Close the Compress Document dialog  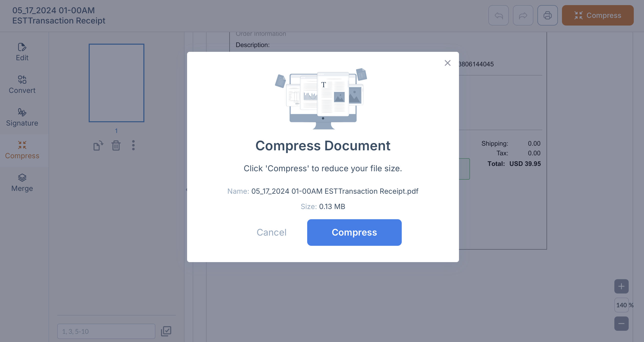point(447,63)
